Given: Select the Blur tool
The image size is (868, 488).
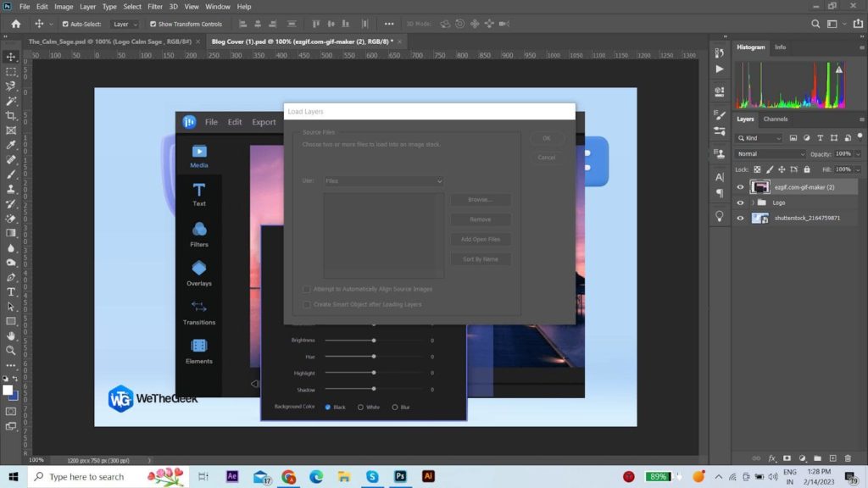Looking at the screenshot, I should coord(10,248).
